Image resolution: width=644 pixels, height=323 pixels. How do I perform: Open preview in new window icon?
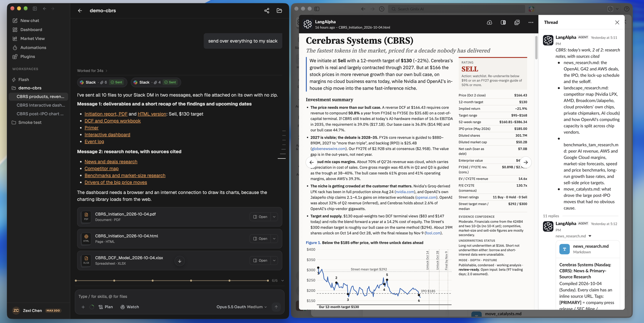pos(517,23)
